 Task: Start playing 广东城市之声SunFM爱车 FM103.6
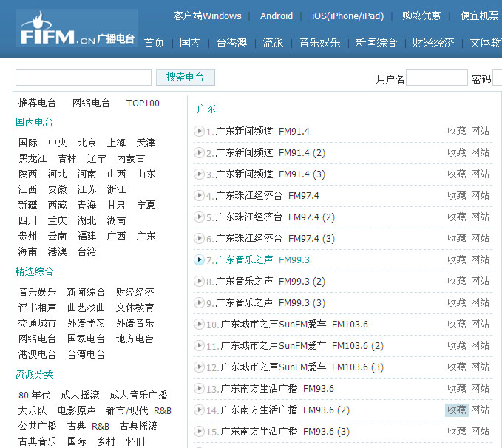(199, 325)
